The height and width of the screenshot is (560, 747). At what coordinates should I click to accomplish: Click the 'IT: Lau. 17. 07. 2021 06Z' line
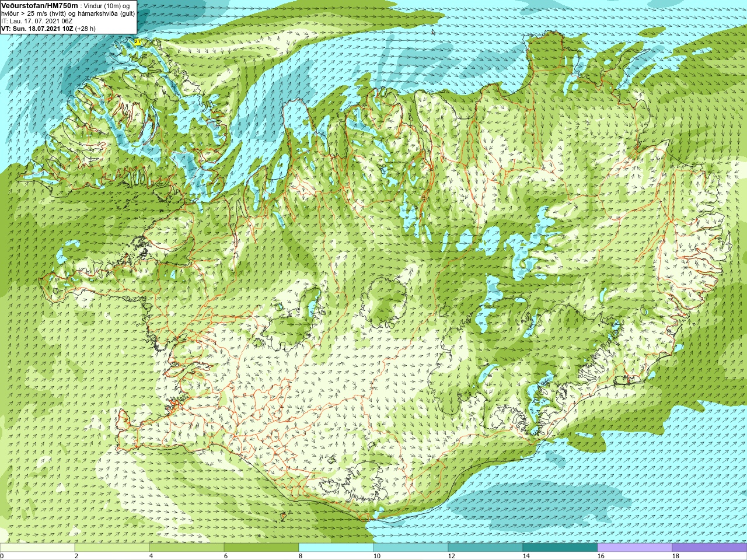[37, 20]
